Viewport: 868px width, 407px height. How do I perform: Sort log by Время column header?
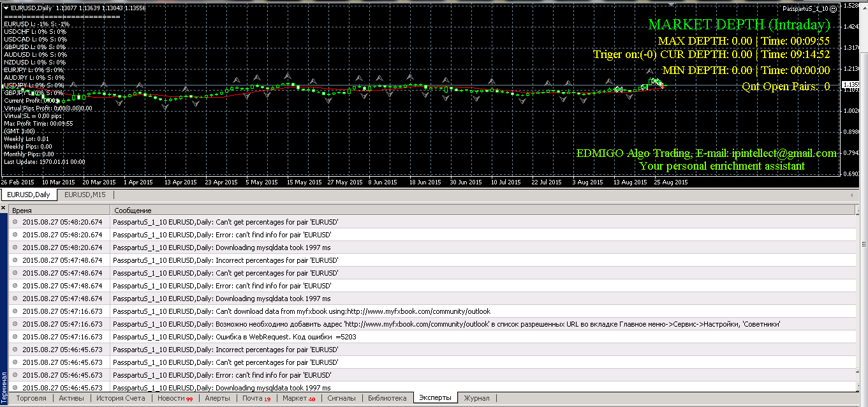click(x=60, y=210)
